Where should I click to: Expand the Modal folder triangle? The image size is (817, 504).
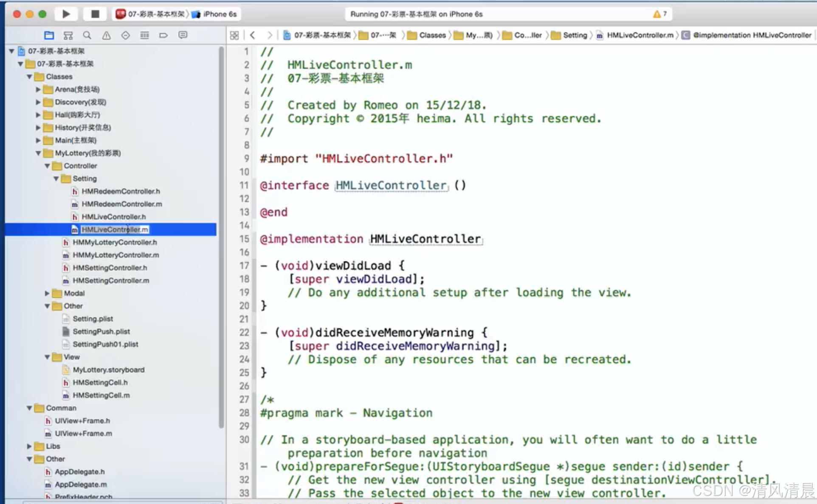47,293
